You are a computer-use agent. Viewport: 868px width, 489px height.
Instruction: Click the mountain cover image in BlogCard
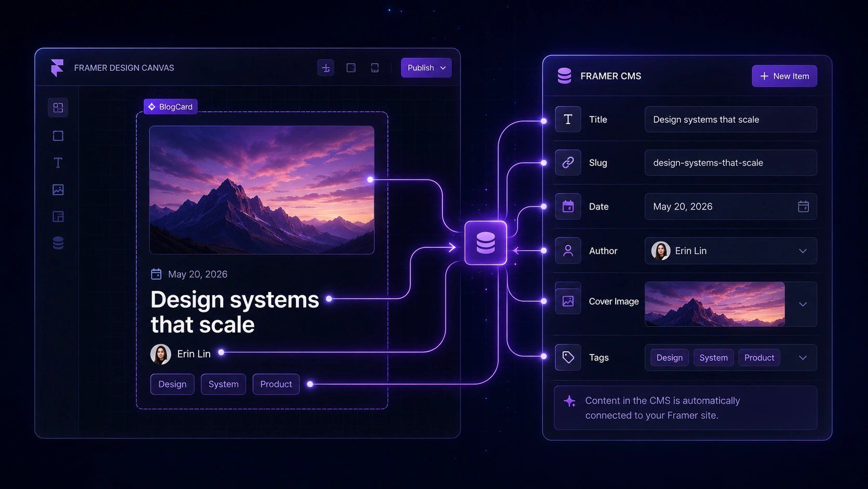tap(262, 190)
